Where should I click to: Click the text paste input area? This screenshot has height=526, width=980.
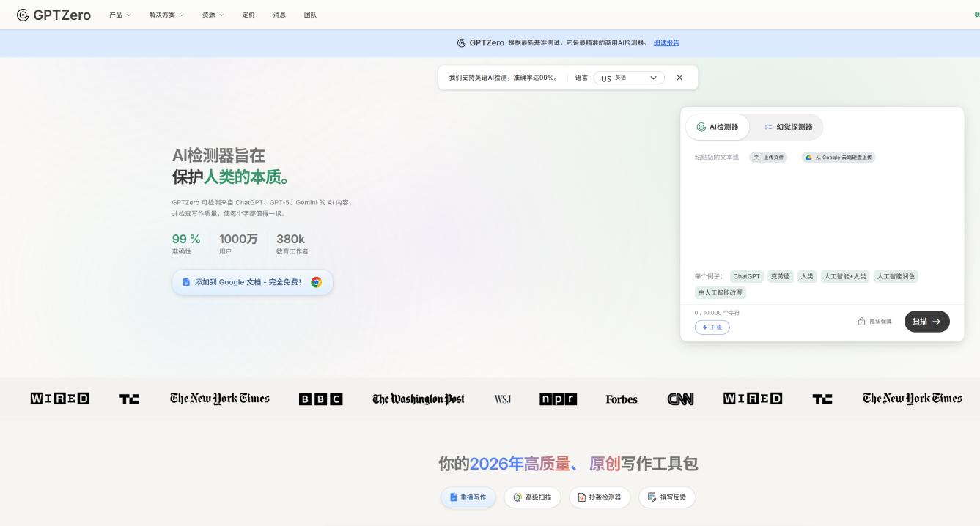pyautogui.click(x=821, y=212)
